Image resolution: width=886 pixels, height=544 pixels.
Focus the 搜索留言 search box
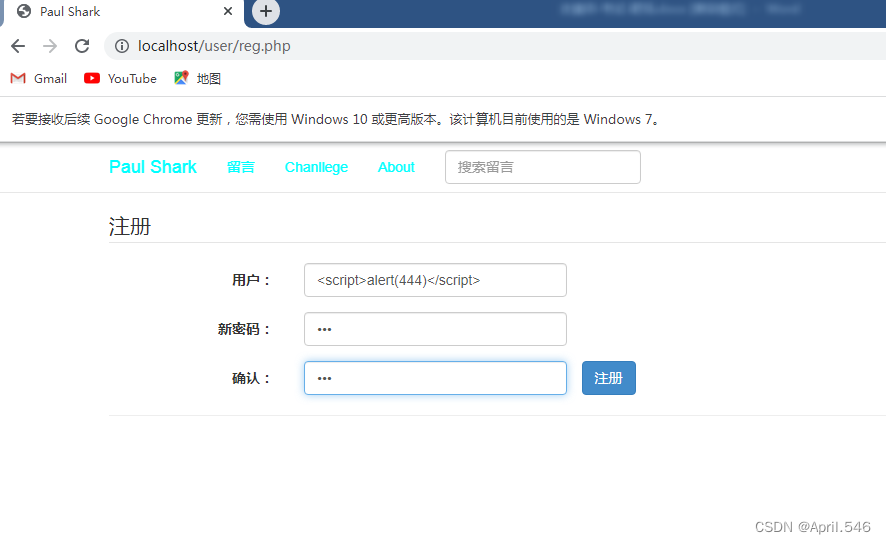point(542,167)
